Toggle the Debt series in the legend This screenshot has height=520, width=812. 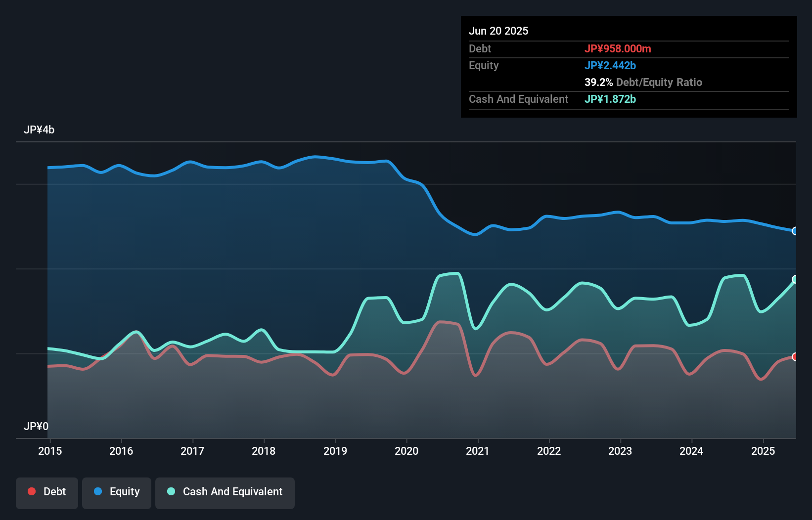point(47,492)
